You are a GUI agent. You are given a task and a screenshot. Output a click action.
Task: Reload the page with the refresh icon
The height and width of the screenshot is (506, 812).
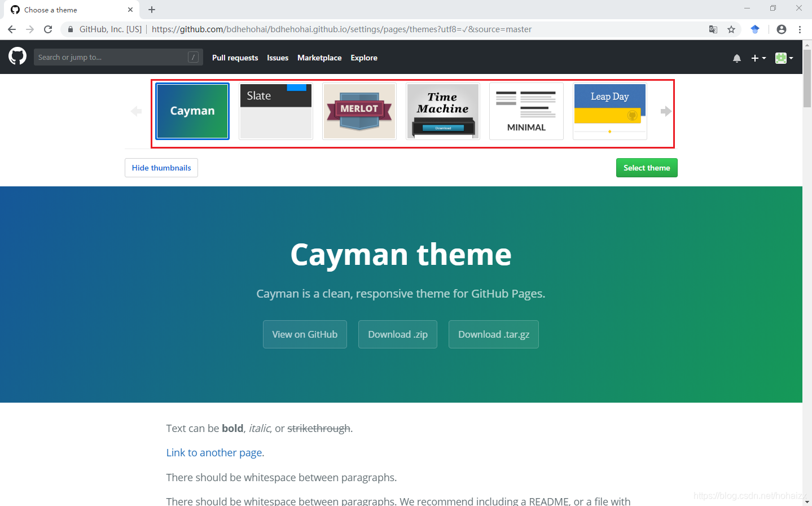point(48,29)
